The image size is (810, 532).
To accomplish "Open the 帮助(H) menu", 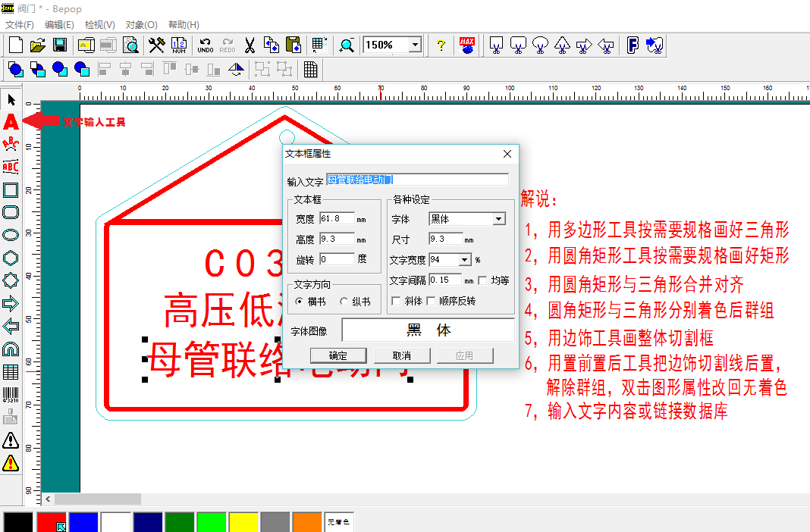I will point(184,25).
